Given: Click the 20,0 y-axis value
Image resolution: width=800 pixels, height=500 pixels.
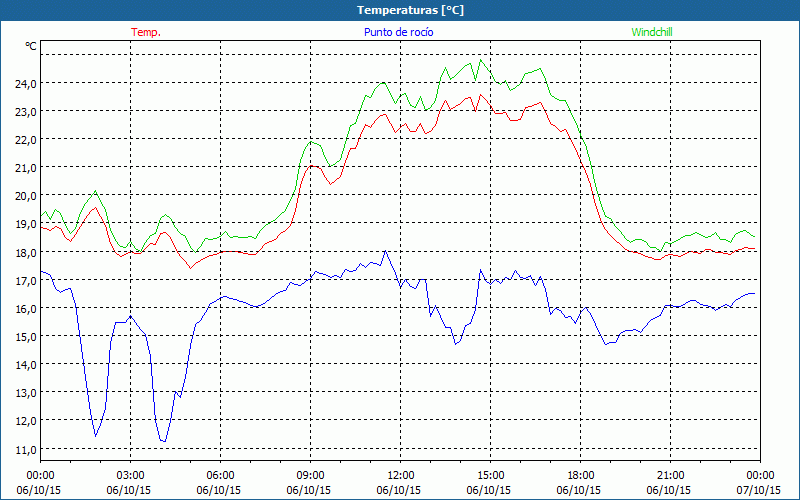Looking at the screenshot, I should pyautogui.click(x=26, y=196).
